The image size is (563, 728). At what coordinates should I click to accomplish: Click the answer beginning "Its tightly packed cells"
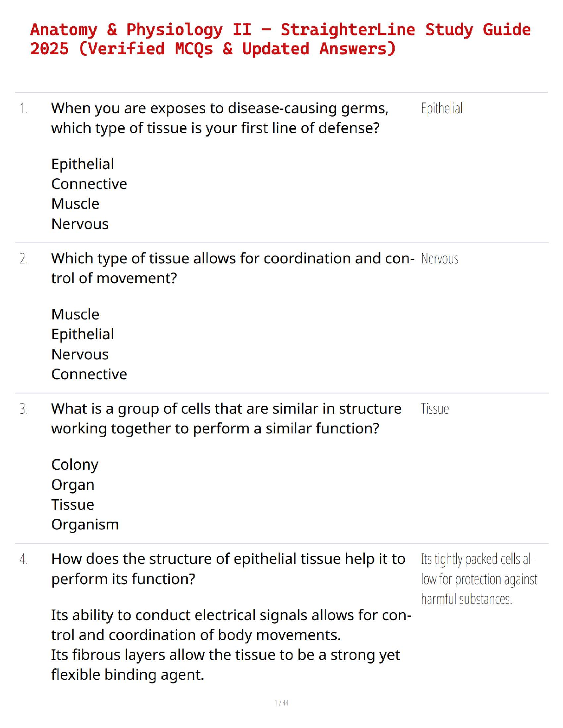coord(478,579)
